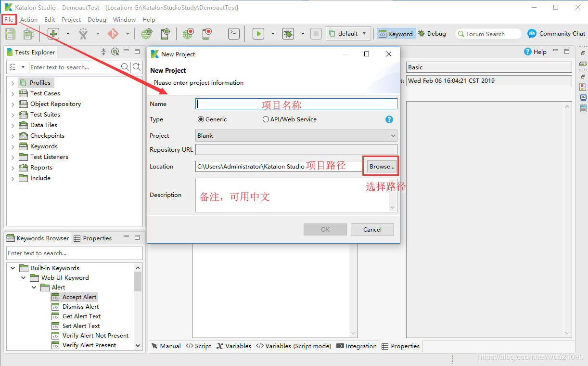The height and width of the screenshot is (366, 588).
Task: Click the Help question mark icon at top right
Action: click(x=528, y=52)
